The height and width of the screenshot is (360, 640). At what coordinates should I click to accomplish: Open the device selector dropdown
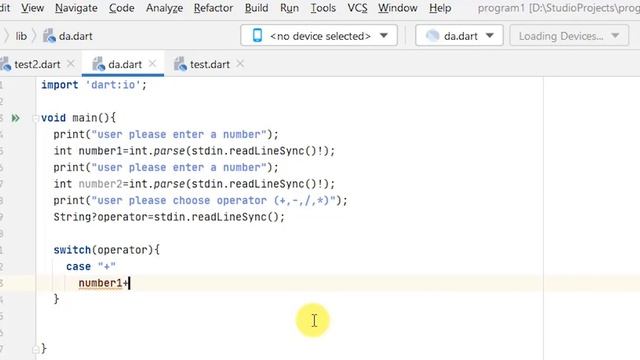[x=319, y=36]
